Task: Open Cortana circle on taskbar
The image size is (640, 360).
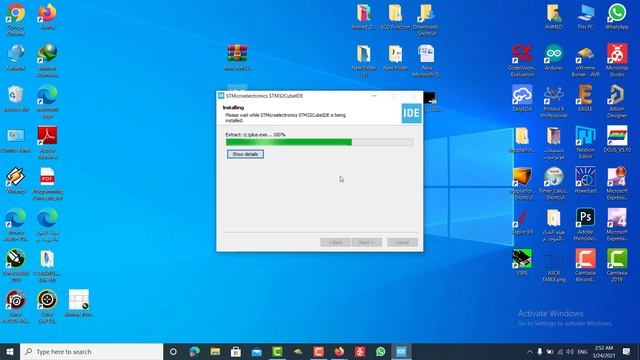Action: coord(173,351)
